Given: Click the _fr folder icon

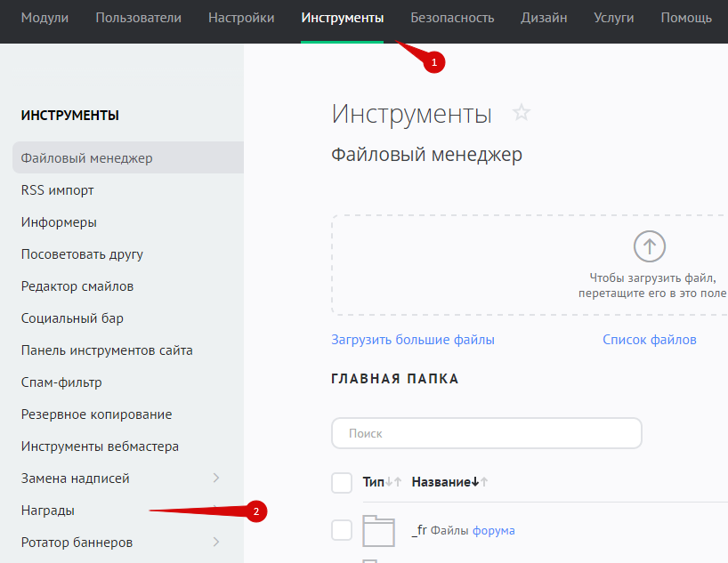Looking at the screenshot, I should 378,530.
